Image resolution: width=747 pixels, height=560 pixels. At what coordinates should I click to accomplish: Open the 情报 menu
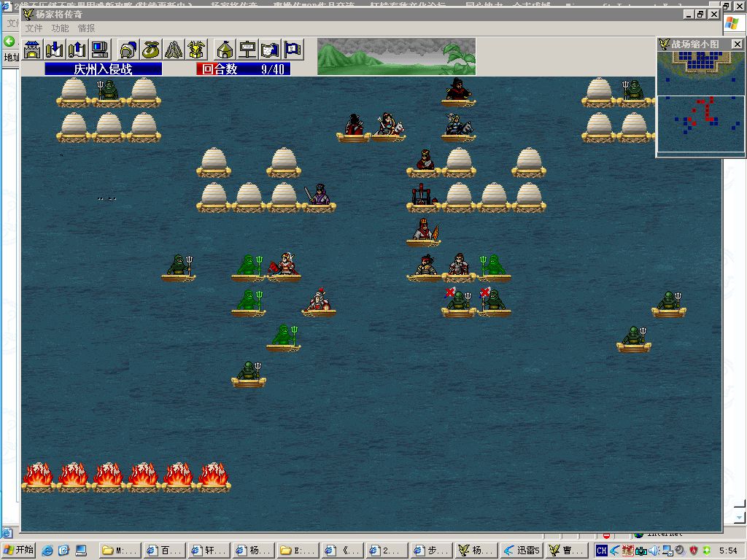[86, 28]
